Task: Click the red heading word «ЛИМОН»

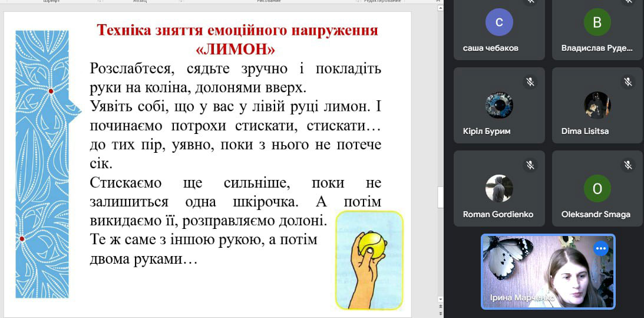Action: (x=235, y=50)
